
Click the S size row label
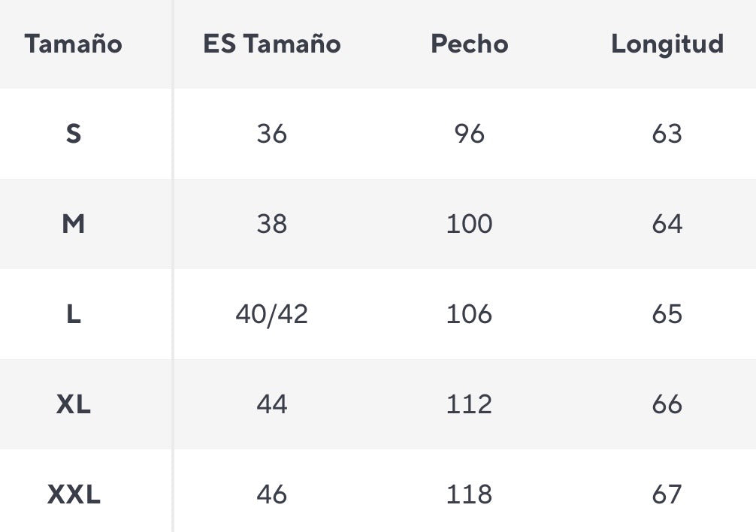[73, 134]
